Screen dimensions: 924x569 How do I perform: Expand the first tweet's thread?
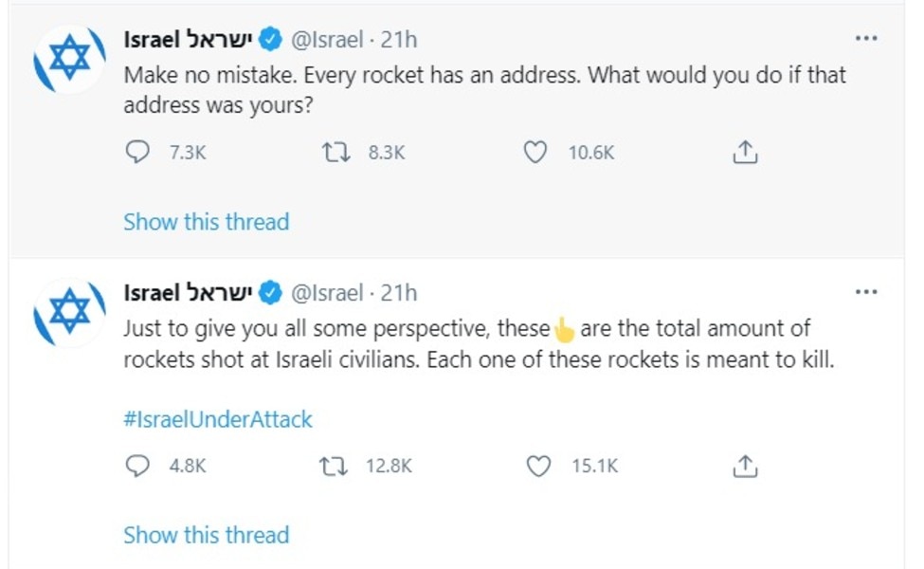coord(206,222)
